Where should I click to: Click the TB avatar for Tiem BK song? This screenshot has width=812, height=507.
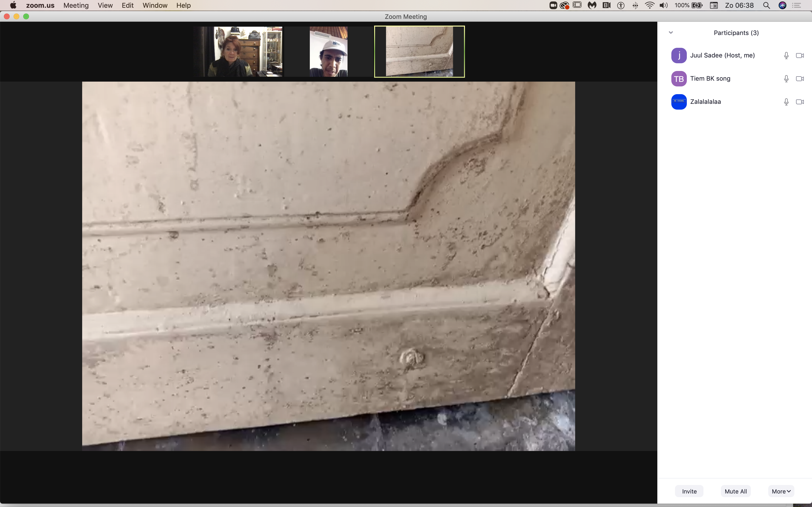(678, 78)
